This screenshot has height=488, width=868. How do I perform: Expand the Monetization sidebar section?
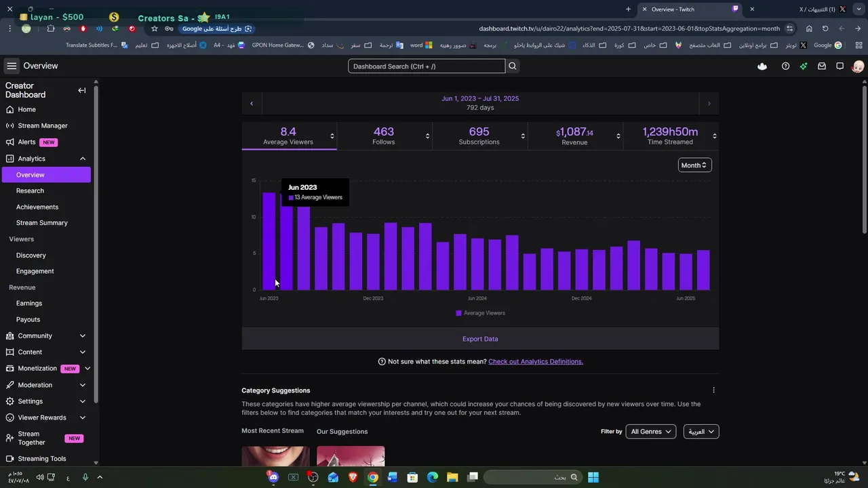pos(87,369)
